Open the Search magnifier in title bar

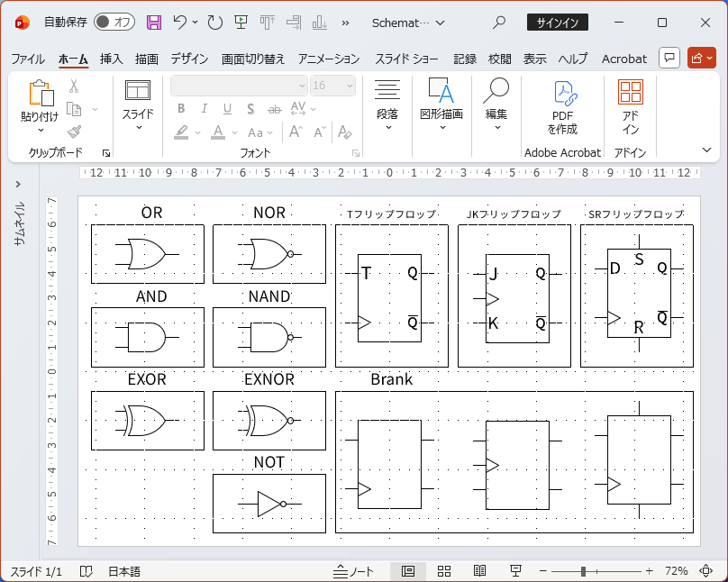click(x=499, y=22)
